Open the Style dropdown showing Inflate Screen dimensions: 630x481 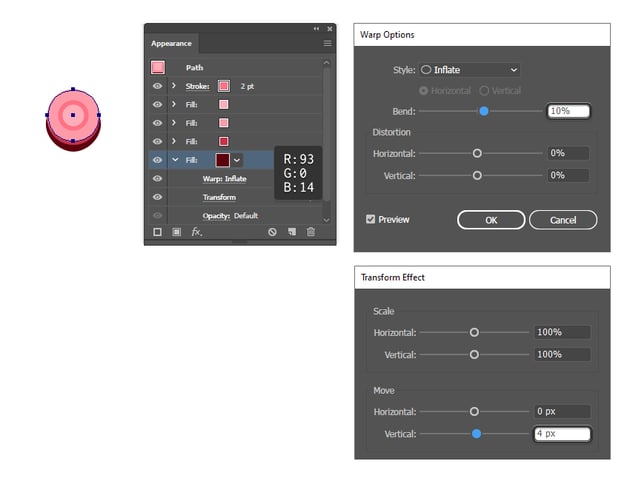point(469,70)
